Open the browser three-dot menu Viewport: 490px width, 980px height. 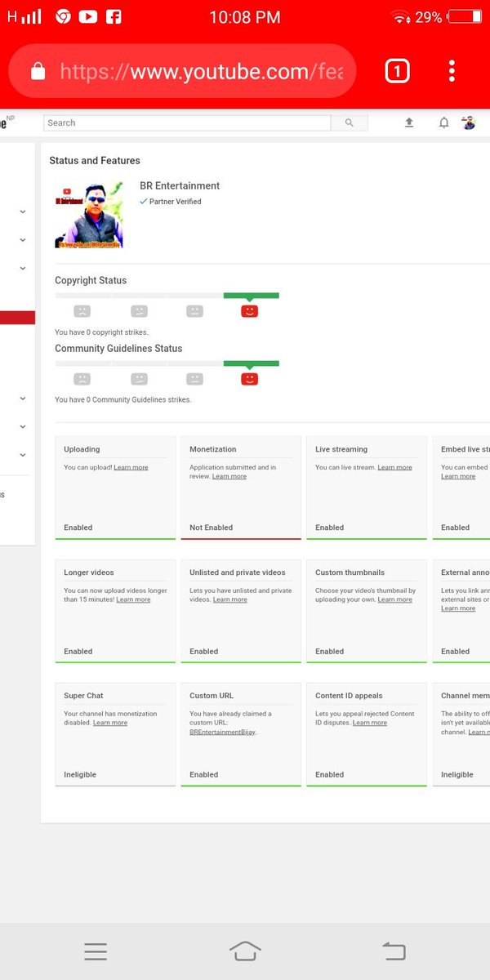[x=452, y=72]
